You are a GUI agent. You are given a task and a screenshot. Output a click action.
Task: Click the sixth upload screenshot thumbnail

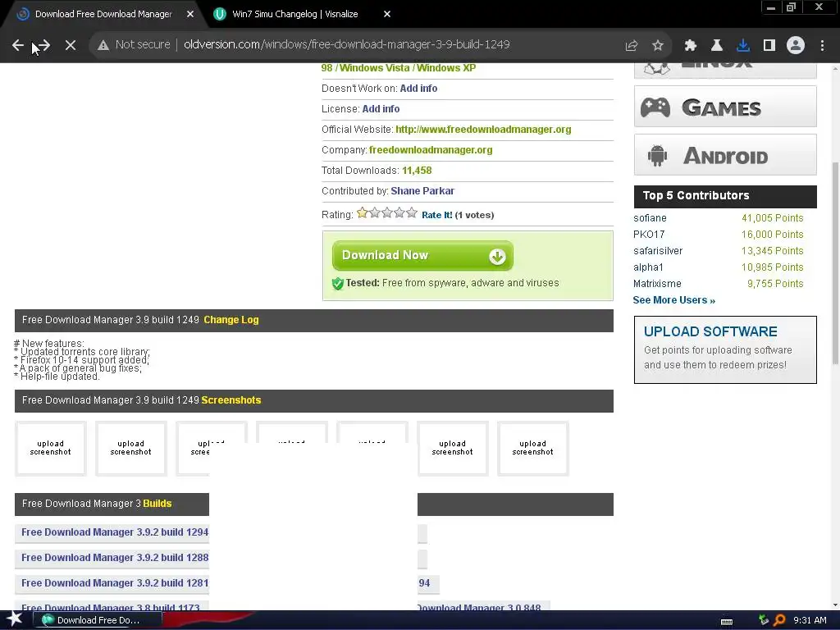(452, 449)
